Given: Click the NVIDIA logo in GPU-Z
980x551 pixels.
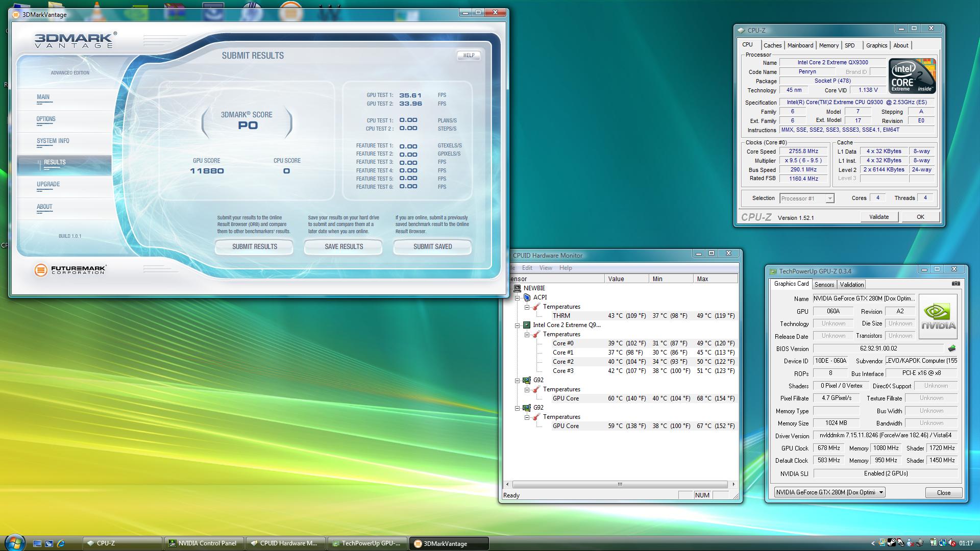Looking at the screenshot, I should [x=938, y=317].
